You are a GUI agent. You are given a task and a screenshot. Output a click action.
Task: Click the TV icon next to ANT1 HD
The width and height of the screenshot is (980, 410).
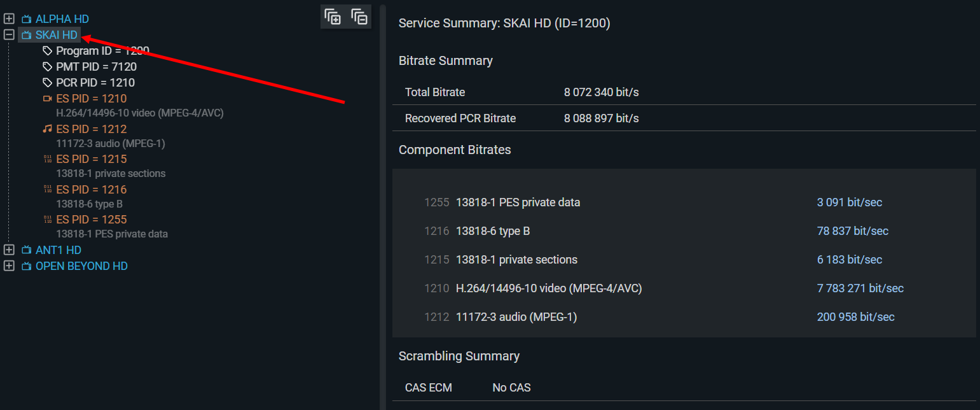coord(27,250)
